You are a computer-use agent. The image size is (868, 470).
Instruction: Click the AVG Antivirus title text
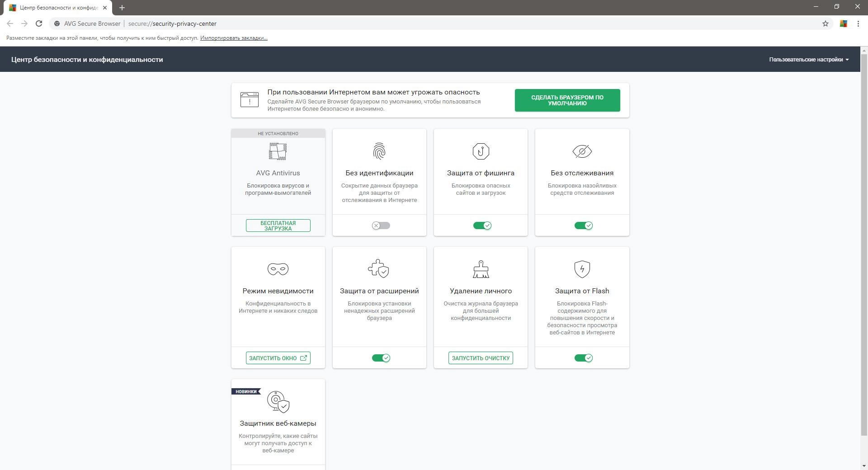point(278,173)
